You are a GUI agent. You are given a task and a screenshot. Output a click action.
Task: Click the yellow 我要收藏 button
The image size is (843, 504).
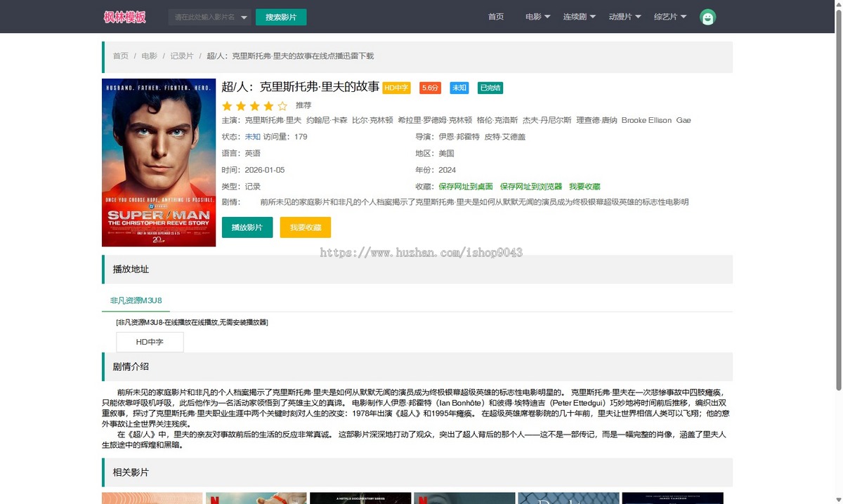(306, 227)
